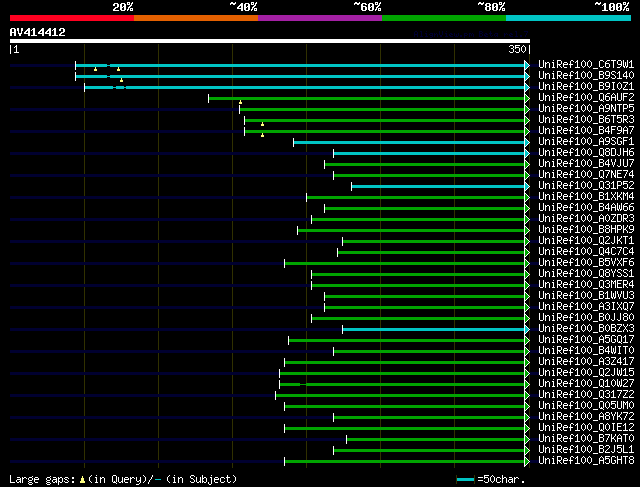Select UniRef100_Q8DJH6 hit name
The width and height of the screenshot is (640, 487).
pyautogui.click(x=586, y=153)
